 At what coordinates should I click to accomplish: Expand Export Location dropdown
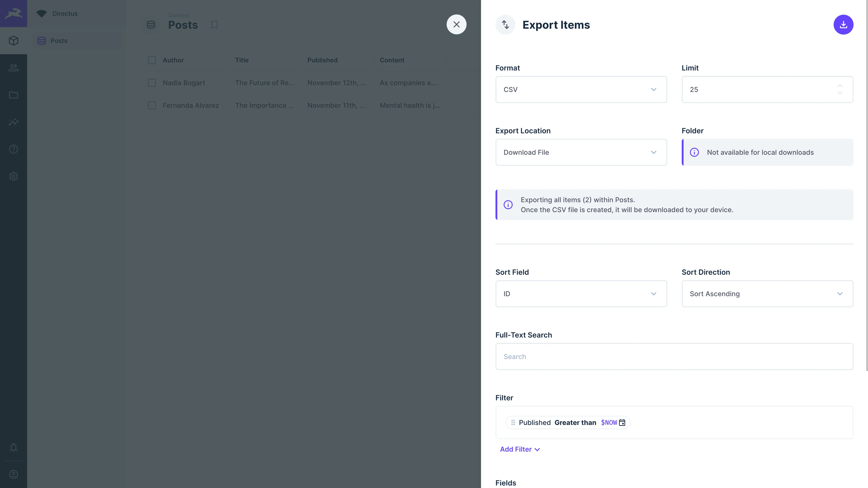click(x=581, y=152)
